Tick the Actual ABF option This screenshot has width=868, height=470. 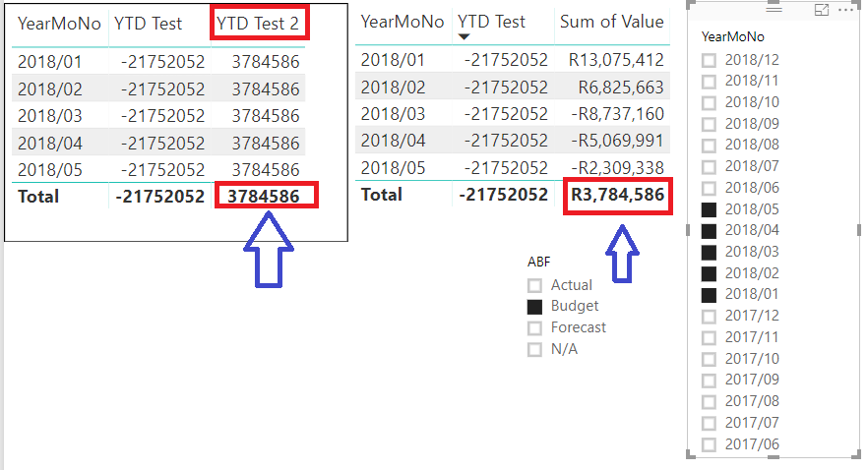[534, 285]
